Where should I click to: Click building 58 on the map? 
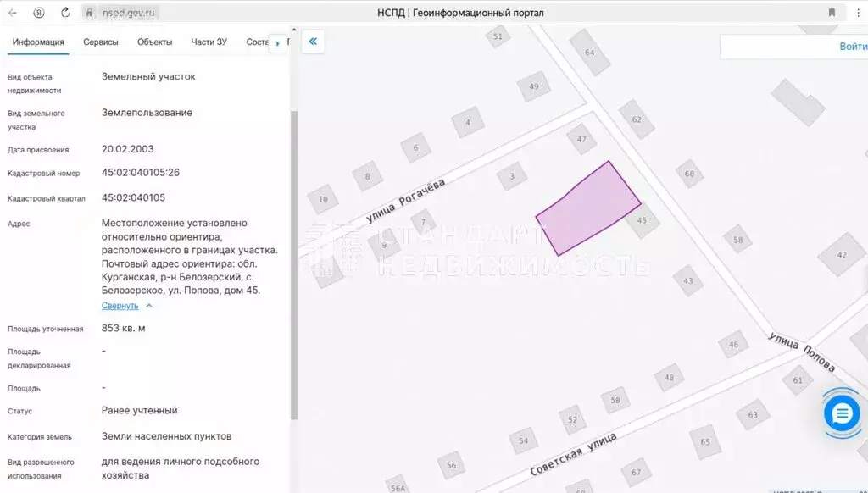tap(738, 240)
